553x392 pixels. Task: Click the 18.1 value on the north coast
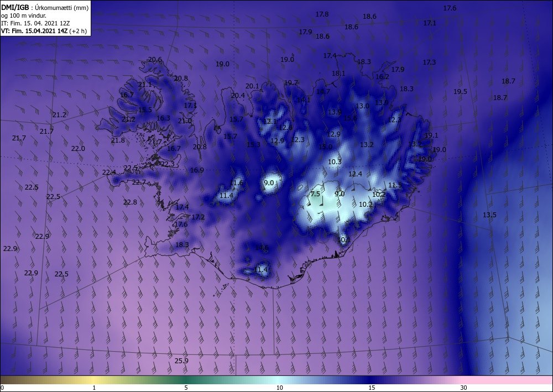(338, 74)
